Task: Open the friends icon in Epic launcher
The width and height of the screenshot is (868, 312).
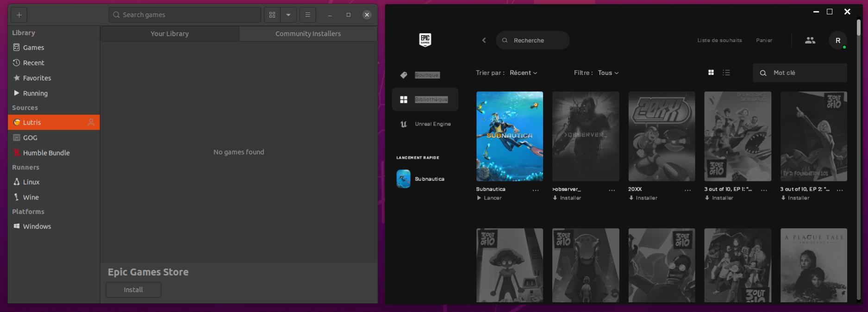Action: (810, 40)
